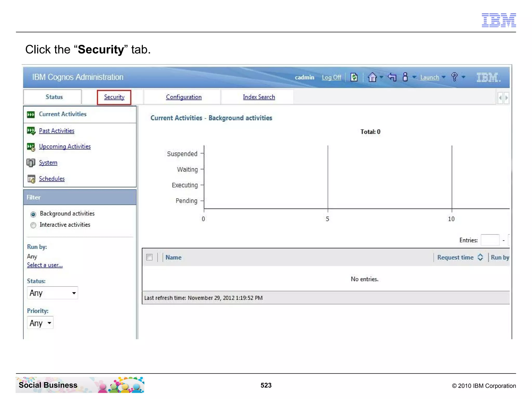This screenshot has width=532, height=399.
Task: Click the Request time column header
Action: [455, 257]
